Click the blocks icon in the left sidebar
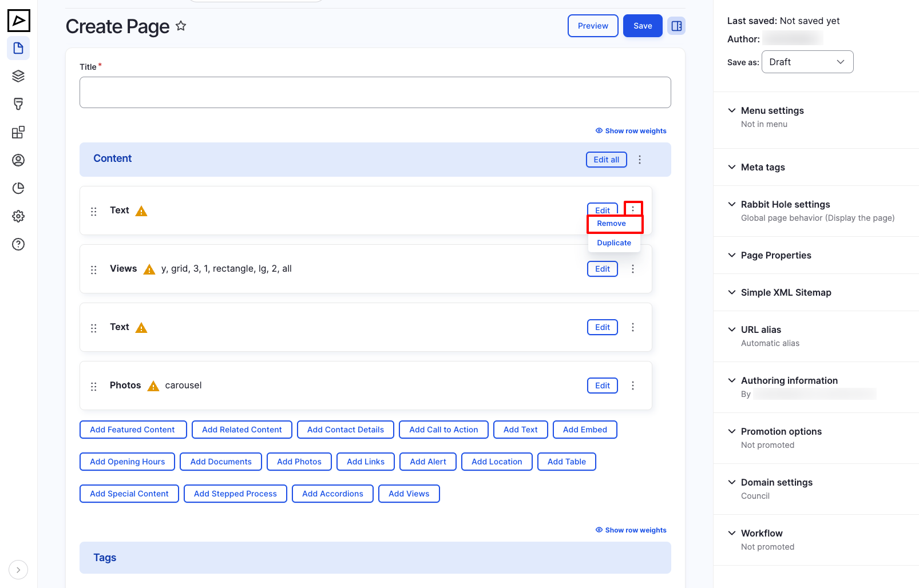Image resolution: width=919 pixels, height=588 pixels. point(18,132)
